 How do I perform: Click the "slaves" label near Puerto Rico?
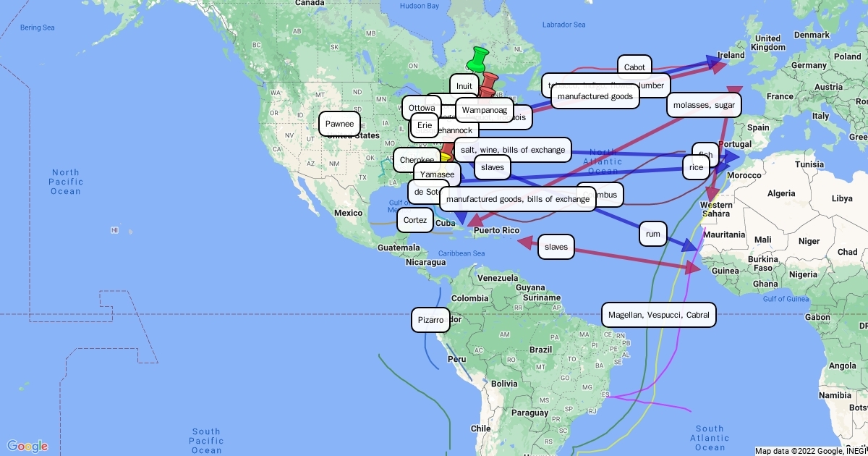tap(556, 247)
